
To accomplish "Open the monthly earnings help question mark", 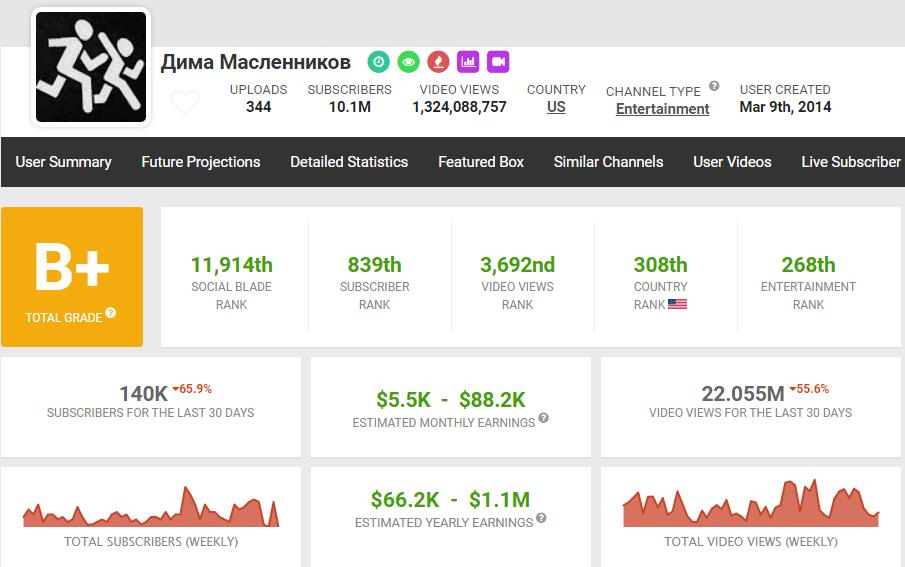I will click(x=544, y=418).
